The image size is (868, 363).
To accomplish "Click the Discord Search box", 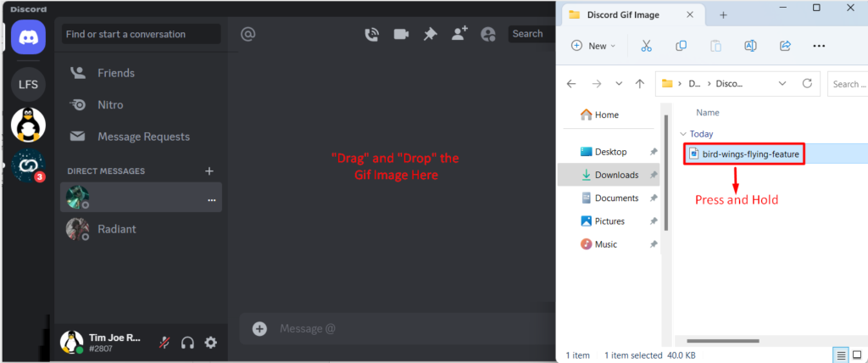I will tap(531, 34).
